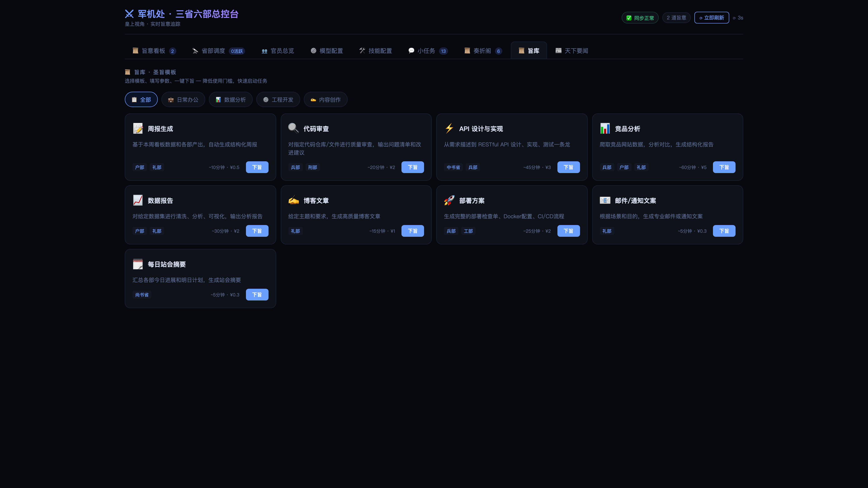Image resolution: width=868 pixels, height=488 pixels.
Task: Click the lightning icon on API 设计与实现 card
Action: tap(449, 128)
